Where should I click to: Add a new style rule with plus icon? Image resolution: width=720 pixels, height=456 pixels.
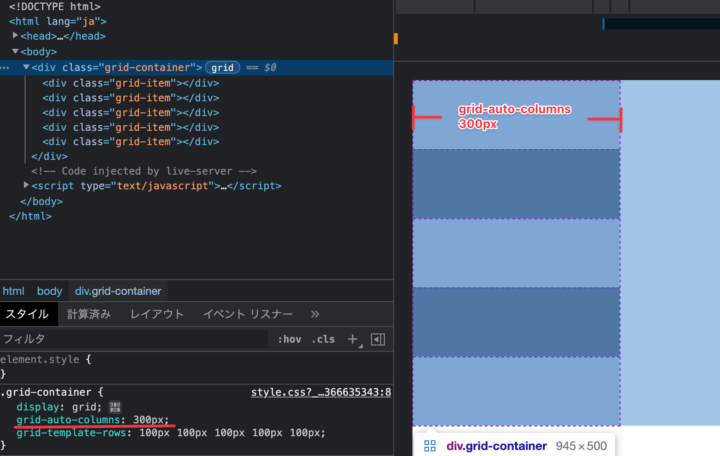(x=353, y=339)
